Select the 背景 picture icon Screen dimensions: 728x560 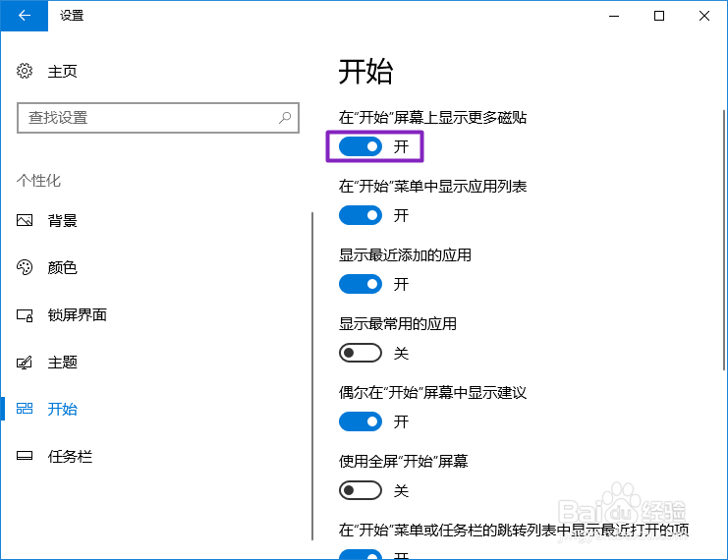coord(25,220)
